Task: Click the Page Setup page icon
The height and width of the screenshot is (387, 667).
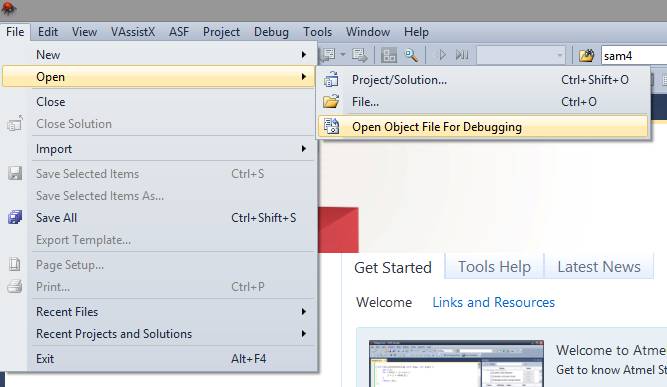Action: tap(15, 265)
